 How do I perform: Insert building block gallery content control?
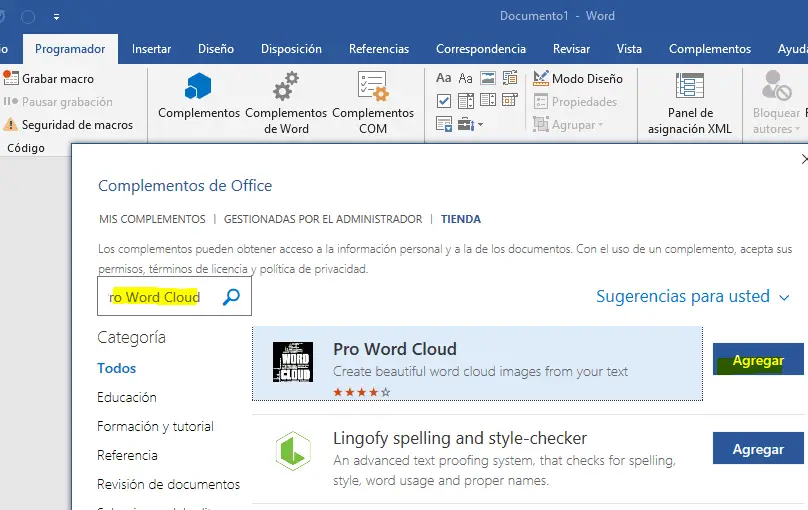(x=510, y=78)
